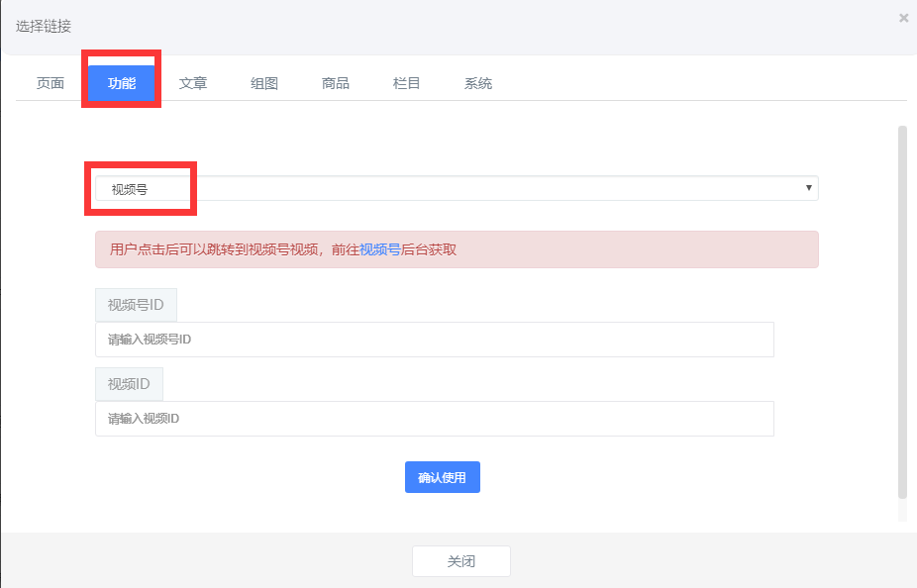Click the 选择链接 dialog title
917x588 pixels.
click(44, 26)
